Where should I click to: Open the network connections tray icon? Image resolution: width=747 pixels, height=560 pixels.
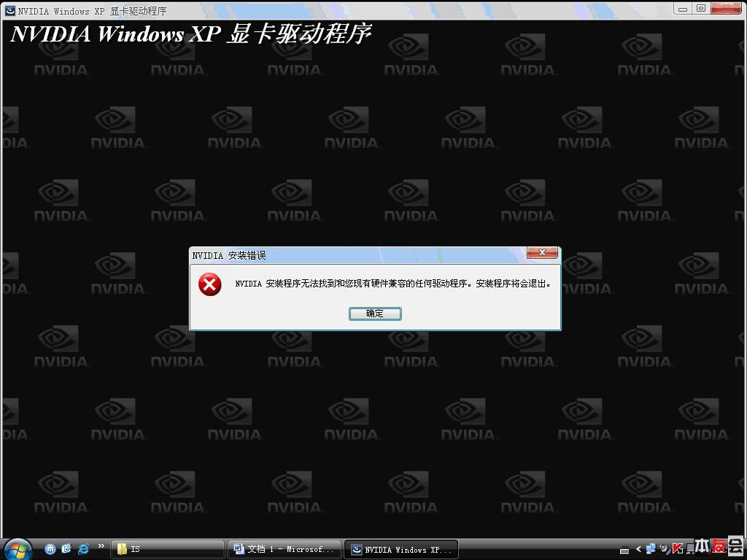(651, 549)
